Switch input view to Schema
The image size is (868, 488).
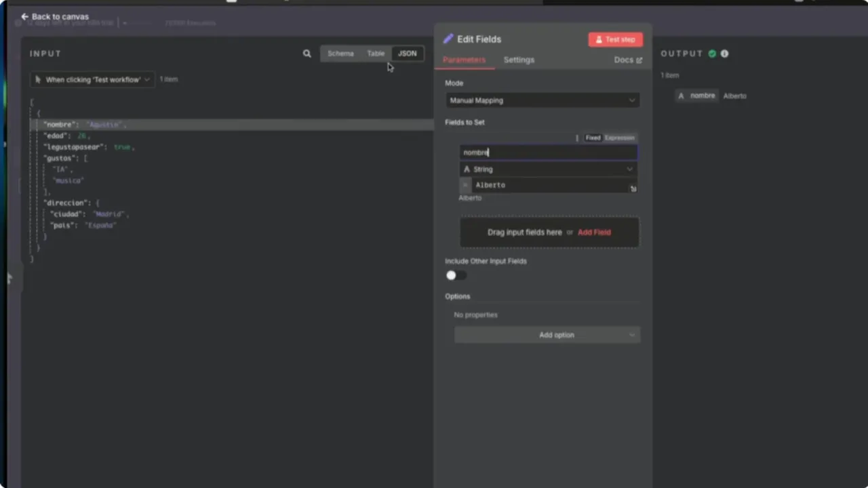point(340,54)
